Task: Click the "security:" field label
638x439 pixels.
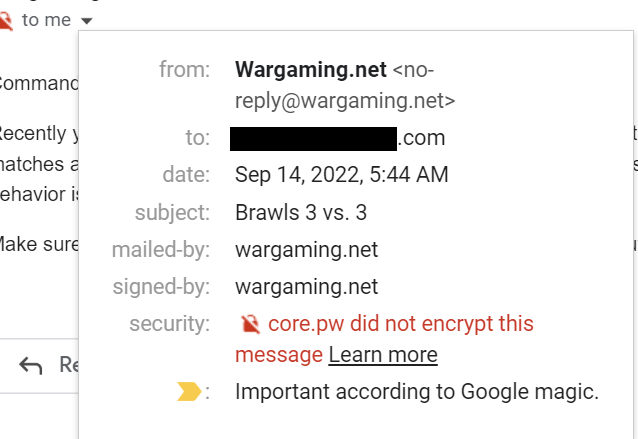Action: (170, 324)
